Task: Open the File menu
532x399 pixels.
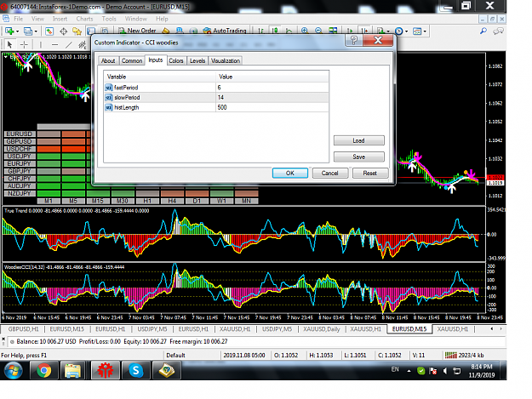Action: coord(19,19)
